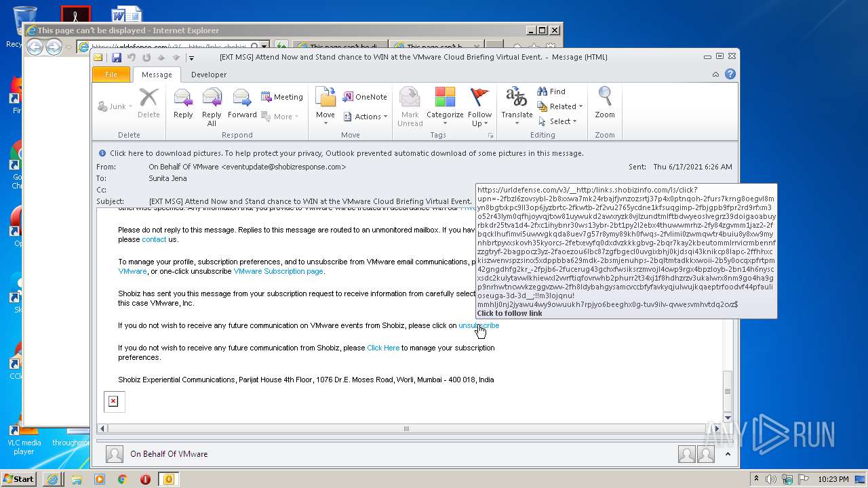Open the 'Click Here' subscription preferences link
Screen dimensions: 868x488
(x=383, y=348)
